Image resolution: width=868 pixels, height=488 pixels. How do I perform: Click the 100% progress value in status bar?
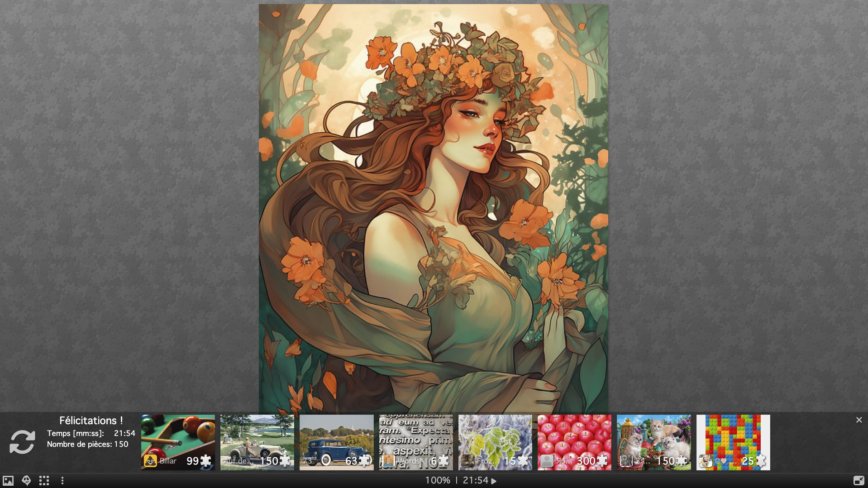coord(438,480)
